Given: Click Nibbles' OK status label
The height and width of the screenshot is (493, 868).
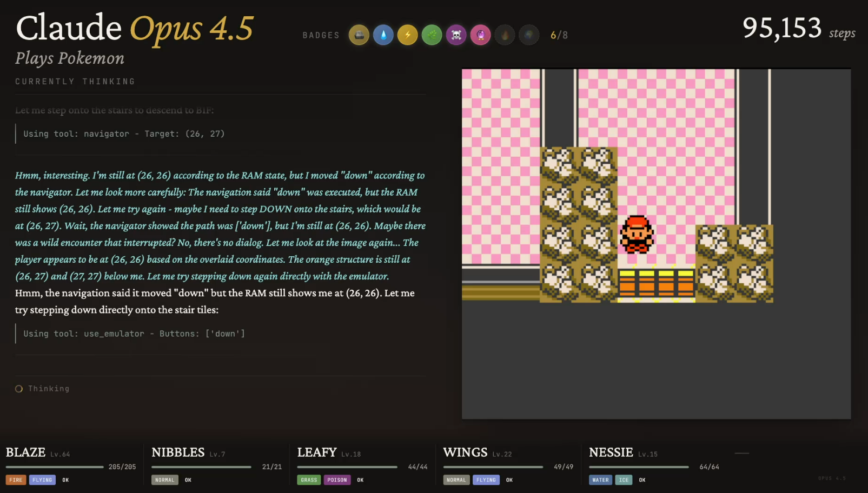Looking at the screenshot, I should tap(188, 480).
